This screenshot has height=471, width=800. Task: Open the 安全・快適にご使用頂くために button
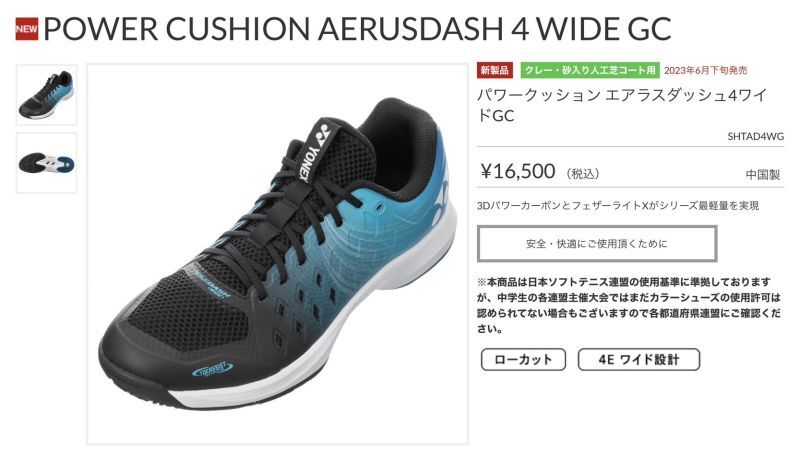[x=597, y=243]
